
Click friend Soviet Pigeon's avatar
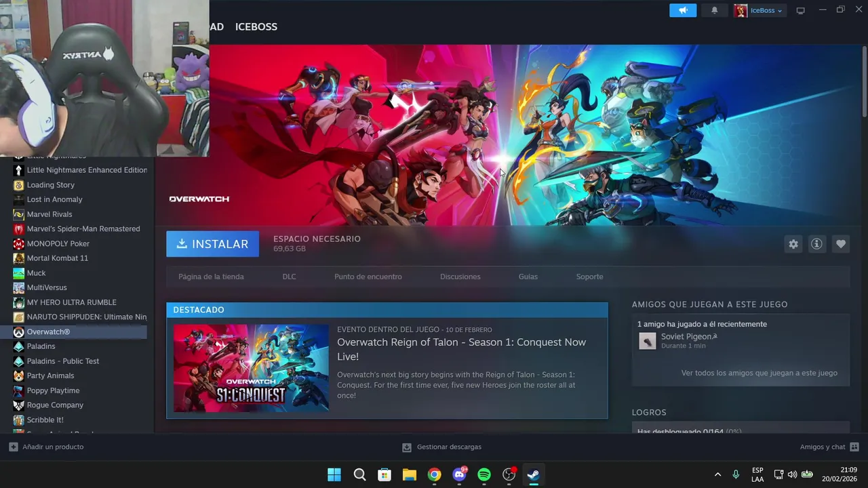[x=648, y=341]
